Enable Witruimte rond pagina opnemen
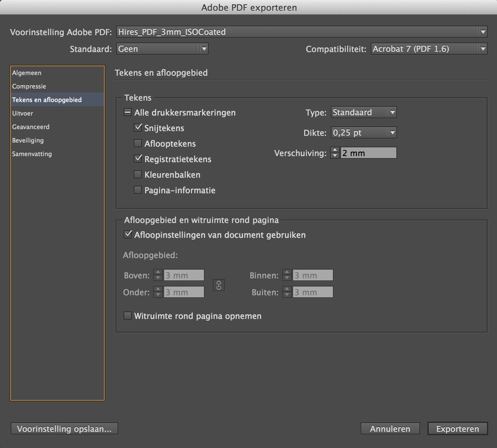The height and width of the screenshot is (448, 497). pyautogui.click(x=128, y=316)
